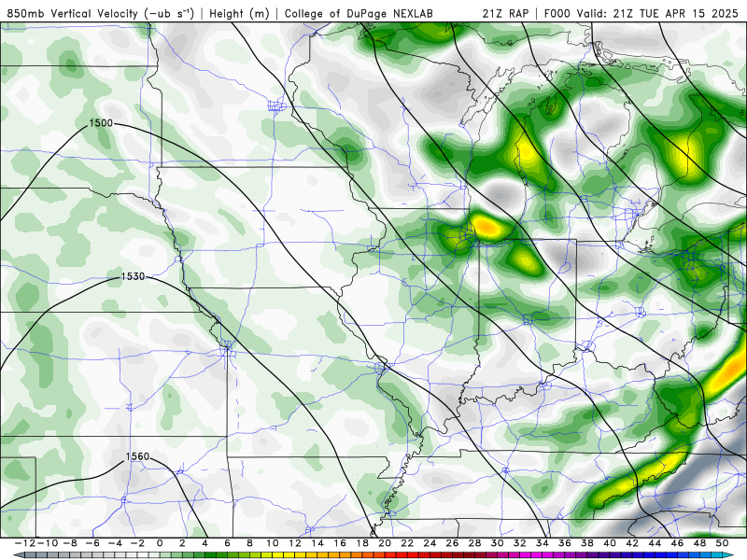The image size is (747, 560).
Task: Click the 14 value on color scale
Action: pyautogui.click(x=317, y=543)
